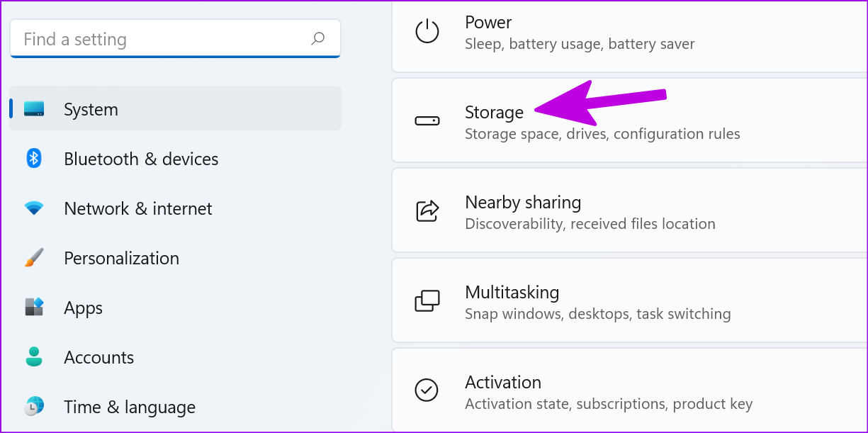Image resolution: width=868 pixels, height=433 pixels.
Task: Open the Storage settings heading
Action: (x=494, y=112)
